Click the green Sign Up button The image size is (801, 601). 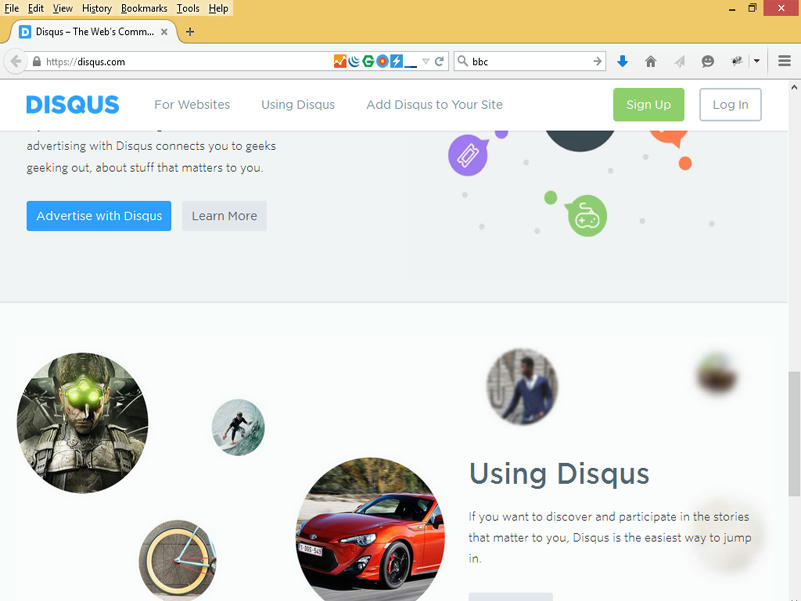pos(648,104)
